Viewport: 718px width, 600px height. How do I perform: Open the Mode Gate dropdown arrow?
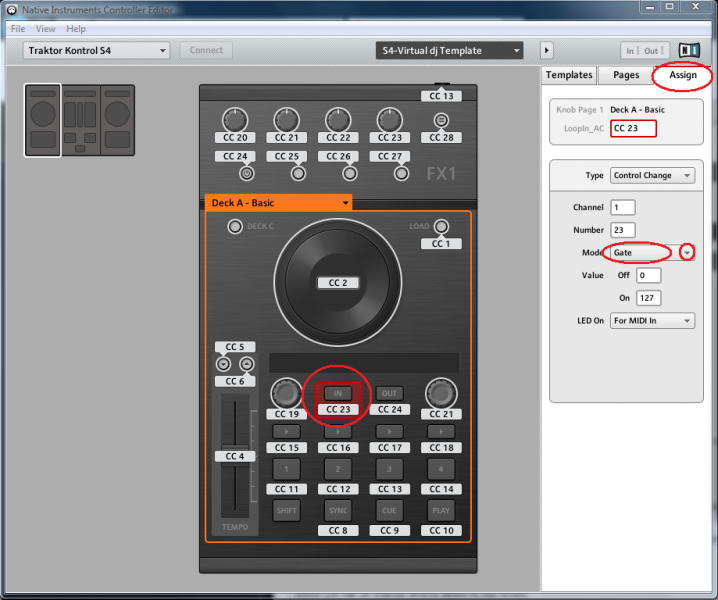tap(687, 253)
